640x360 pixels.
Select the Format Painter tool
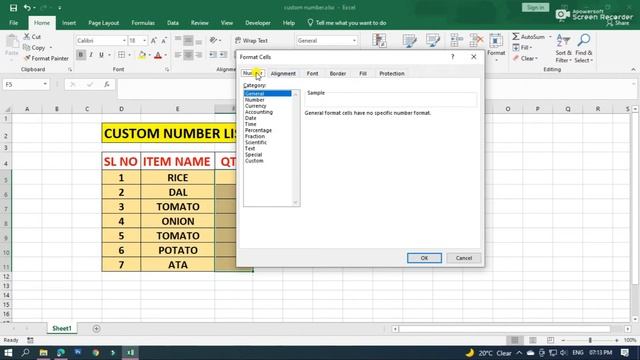pyautogui.click(x=46, y=58)
